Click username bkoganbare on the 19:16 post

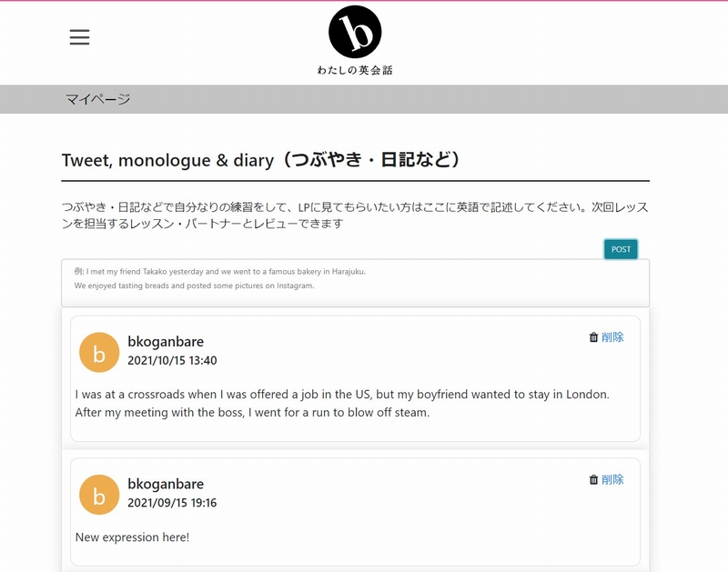(166, 484)
